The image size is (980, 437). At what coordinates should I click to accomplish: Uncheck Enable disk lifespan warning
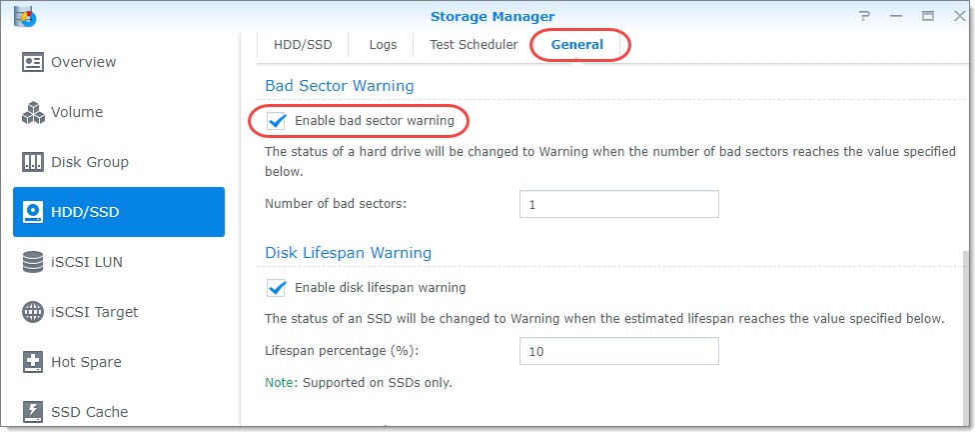[277, 288]
